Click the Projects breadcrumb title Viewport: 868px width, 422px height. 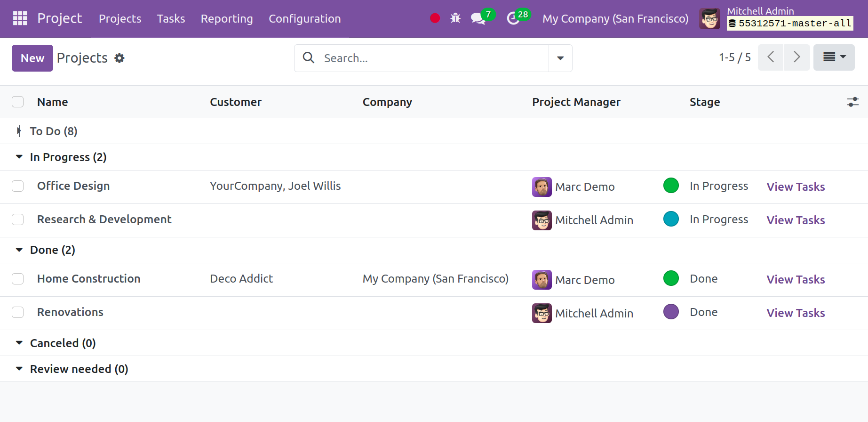(82, 58)
